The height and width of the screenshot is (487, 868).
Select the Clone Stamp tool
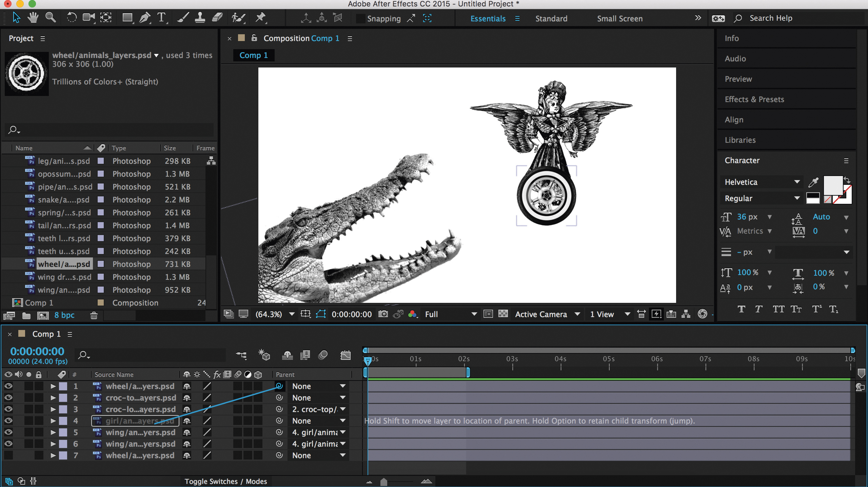pos(200,18)
